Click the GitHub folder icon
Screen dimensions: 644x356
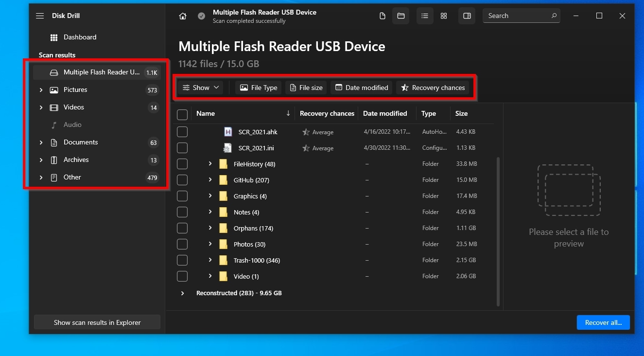[x=223, y=180]
